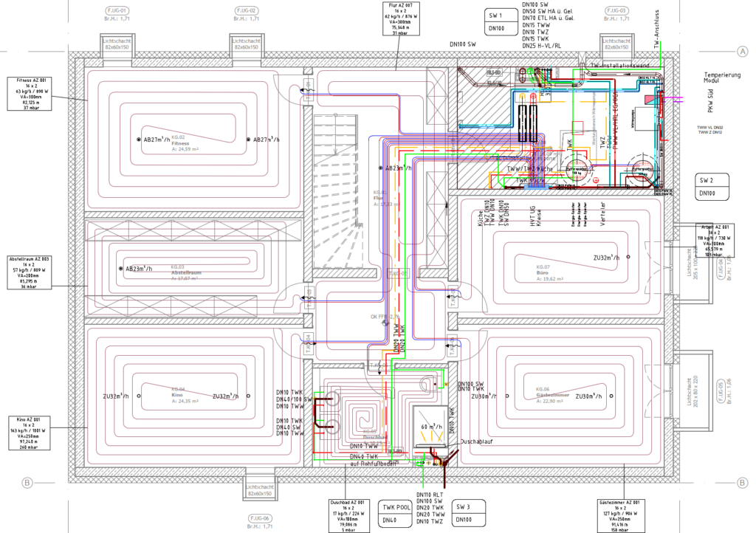
Task: Select the Flur AZ 007 info box
Action: pyautogui.click(x=401, y=18)
